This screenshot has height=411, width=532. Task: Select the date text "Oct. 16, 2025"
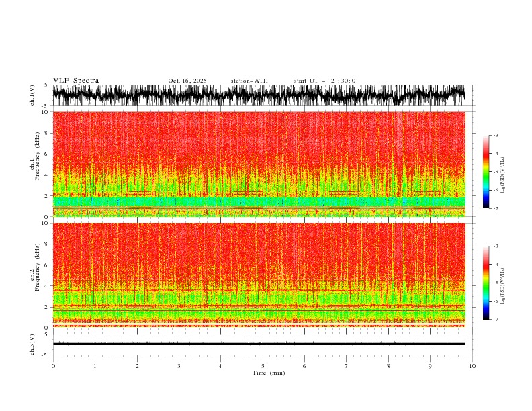tap(187, 81)
